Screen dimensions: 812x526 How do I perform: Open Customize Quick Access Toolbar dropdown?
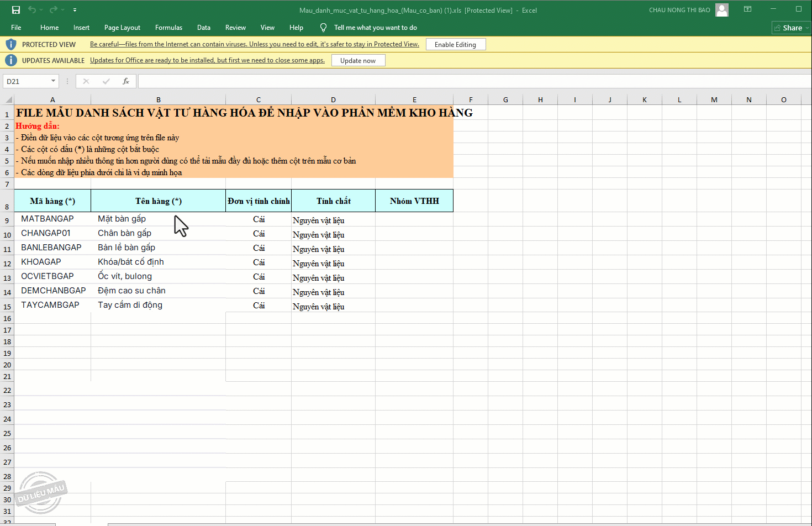(75, 10)
